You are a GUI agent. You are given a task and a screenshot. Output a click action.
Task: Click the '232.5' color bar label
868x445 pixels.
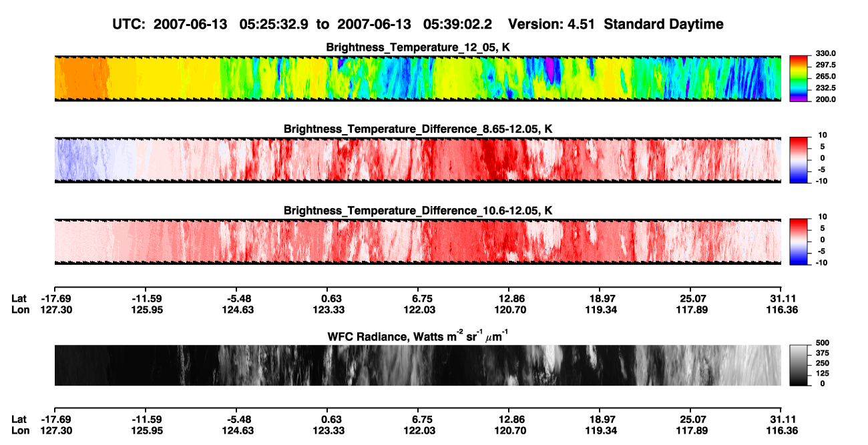coord(825,88)
